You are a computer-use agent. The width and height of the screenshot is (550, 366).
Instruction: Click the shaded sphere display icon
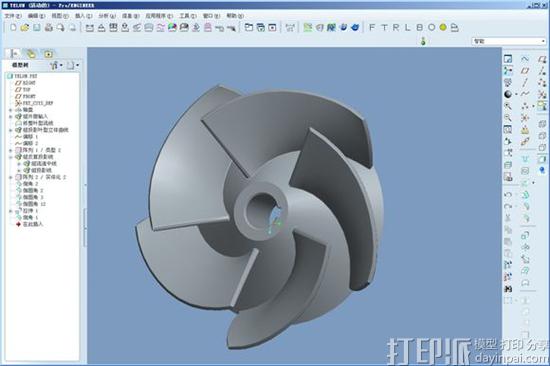[508, 94]
